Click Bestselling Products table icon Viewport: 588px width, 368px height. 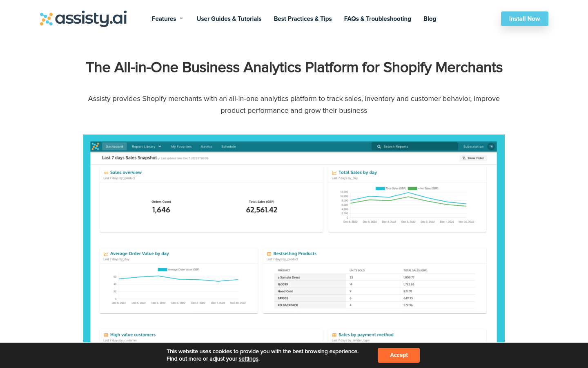click(x=269, y=254)
